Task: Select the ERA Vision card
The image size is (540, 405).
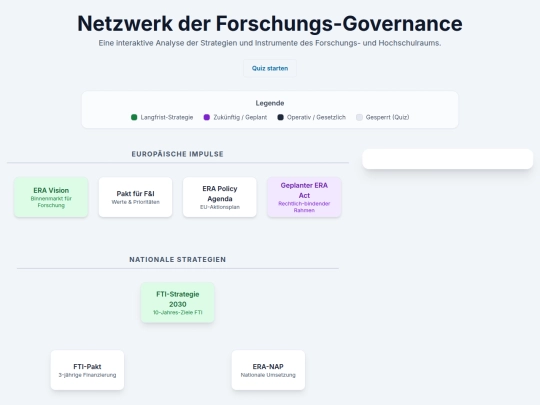Action: coord(51,197)
